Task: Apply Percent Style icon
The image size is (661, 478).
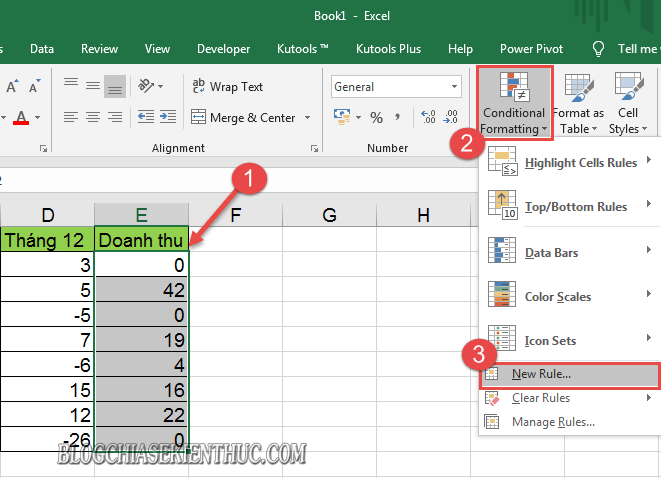Action: point(376,117)
